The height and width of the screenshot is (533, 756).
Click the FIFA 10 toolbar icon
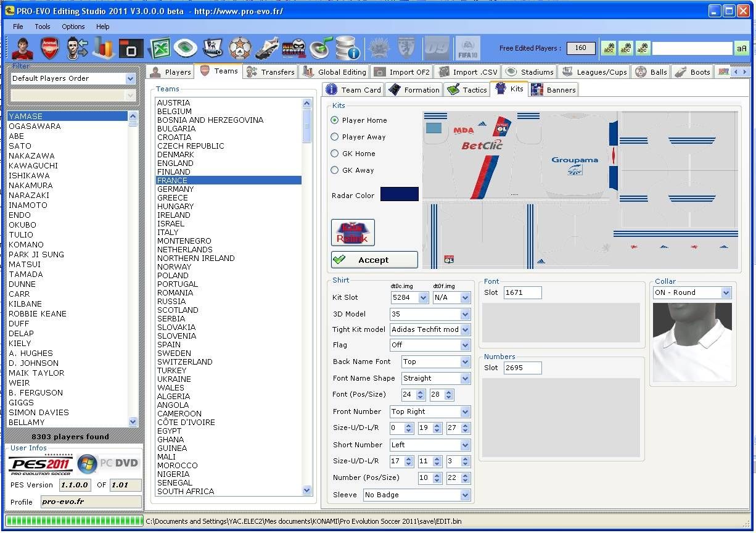467,48
